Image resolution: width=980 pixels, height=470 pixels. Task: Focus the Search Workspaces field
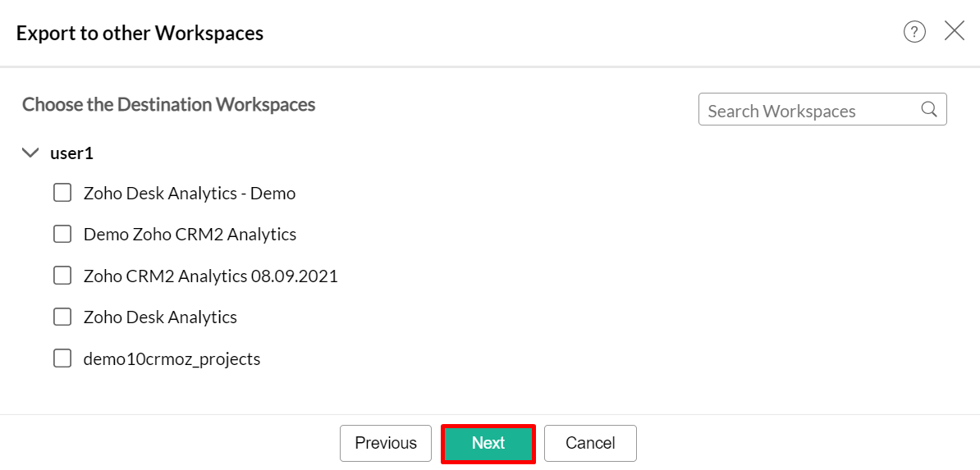tap(808, 110)
